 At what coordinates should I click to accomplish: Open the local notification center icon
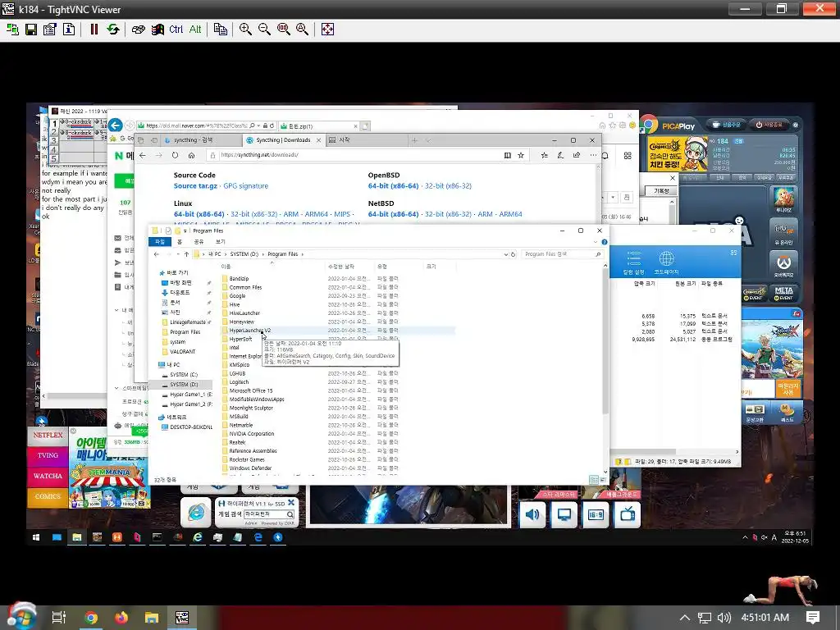pyautogui.click(x=813, y=618)
